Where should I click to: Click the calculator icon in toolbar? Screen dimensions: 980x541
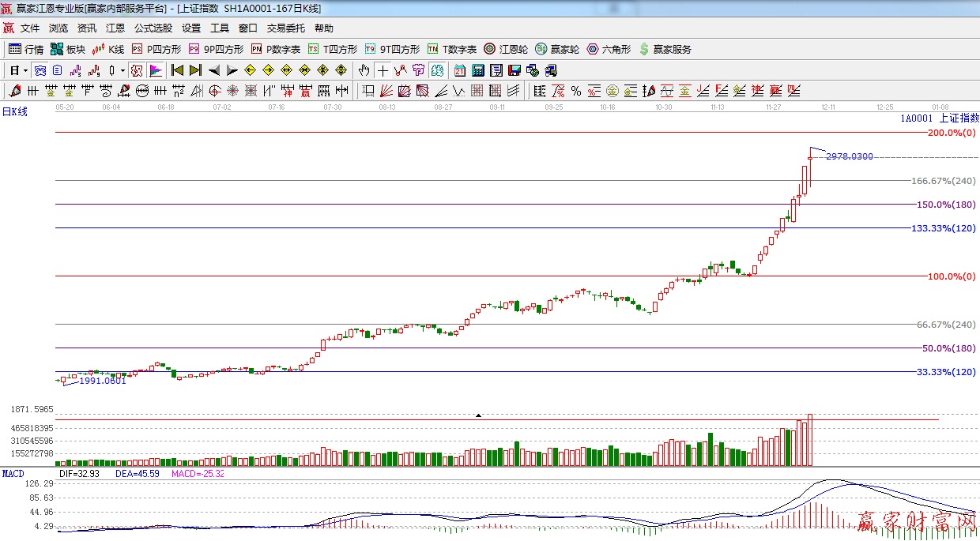click(477, 70)
